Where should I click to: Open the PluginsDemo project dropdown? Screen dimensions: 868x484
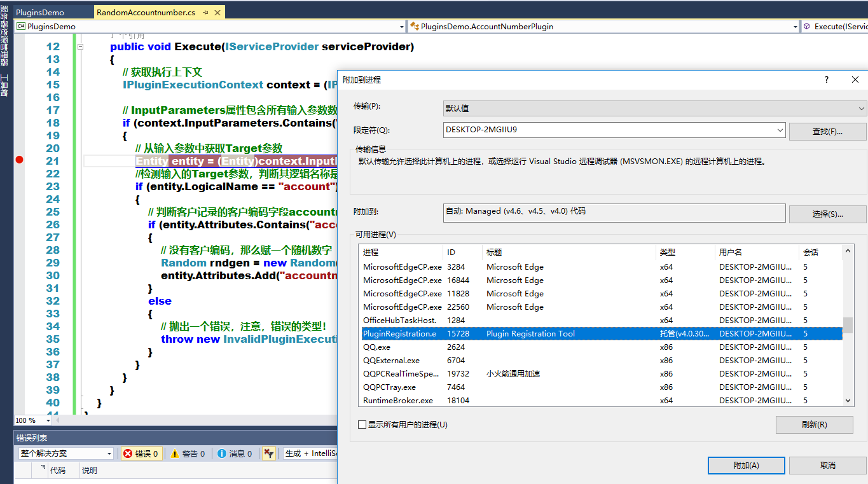point(401,27)
